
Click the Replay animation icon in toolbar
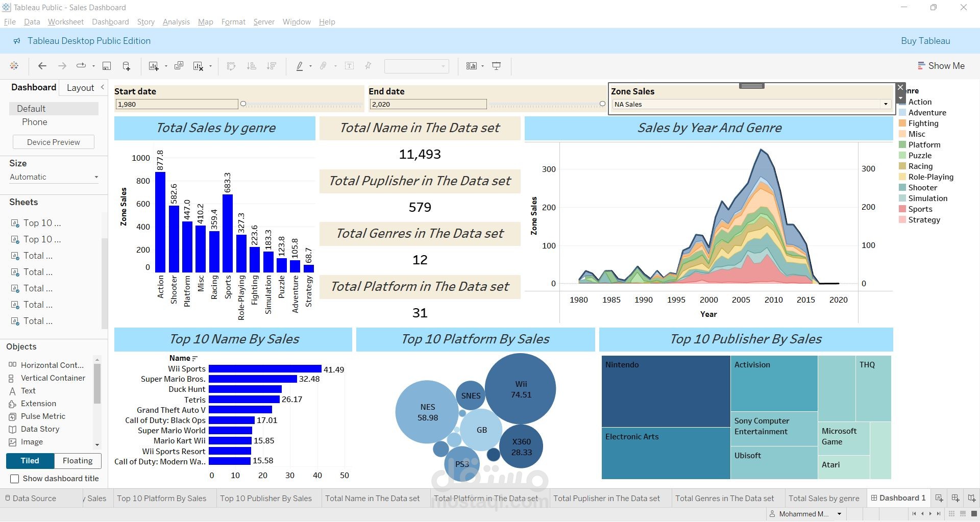point(81,66)
